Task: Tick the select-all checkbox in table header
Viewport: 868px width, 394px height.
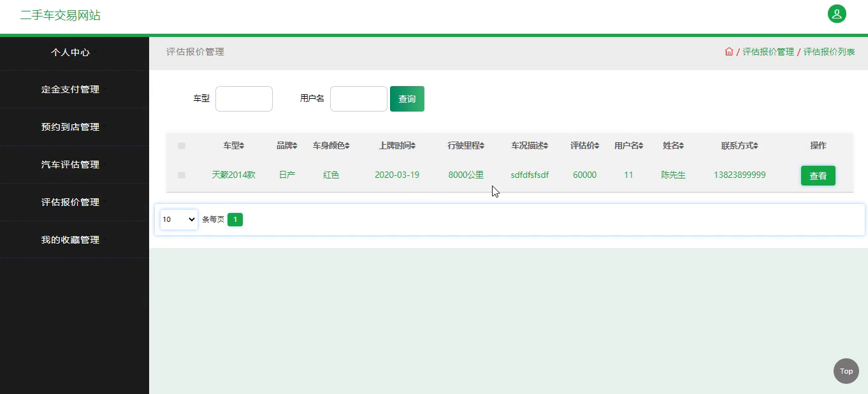Action: coord(182,146)
